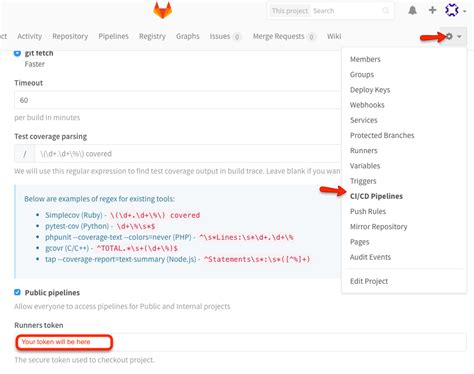The image size is (474, 374).
Task: Open Services settings
Action: (x=364, y=120)
